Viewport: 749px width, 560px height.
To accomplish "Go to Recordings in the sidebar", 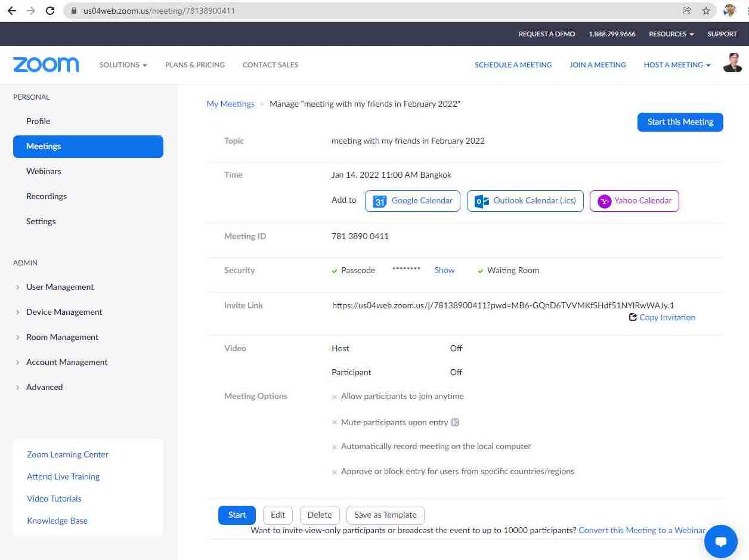I will pyautogui.click(x=47, y=196).
